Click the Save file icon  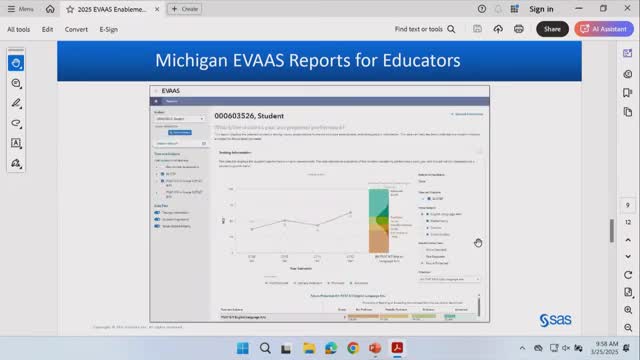pos(477,29)
